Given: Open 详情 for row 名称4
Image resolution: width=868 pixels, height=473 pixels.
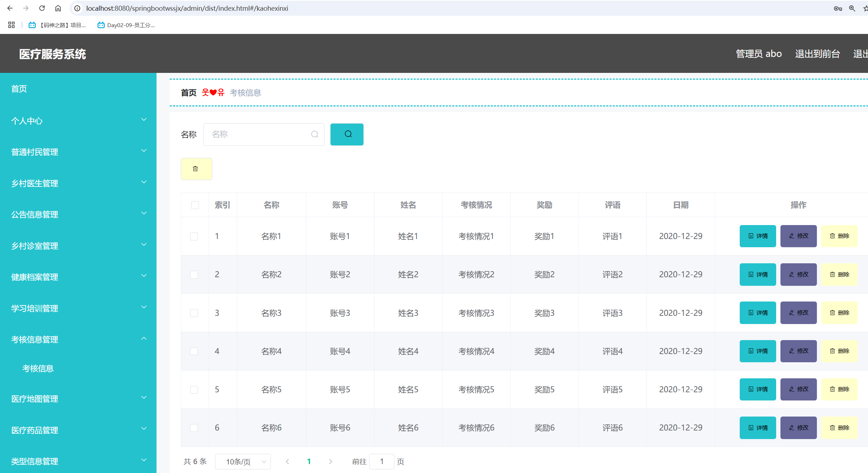Looking at the screenshot, I should click(x=758, y=351).
